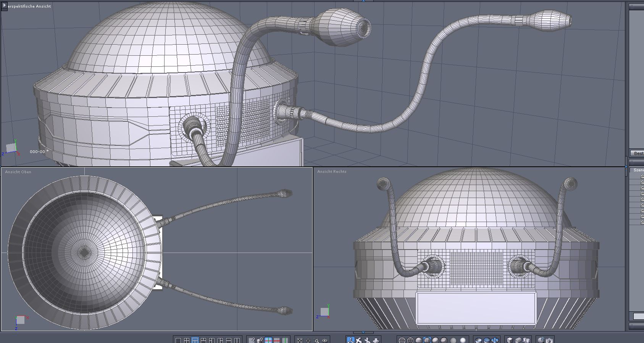Expand the side panel with blue arrow handle
Image resolution: width=644 pixels, height=343 pixels.
point(626,167)
